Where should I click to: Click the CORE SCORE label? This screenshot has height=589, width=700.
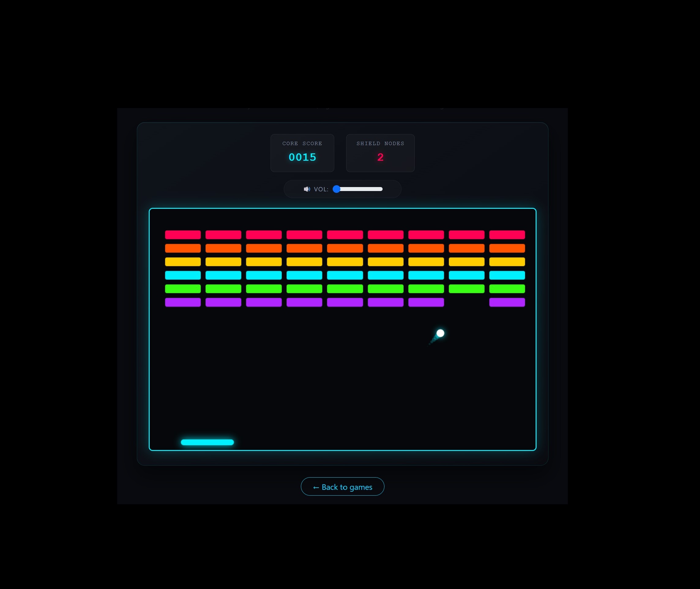click(302, 143)
